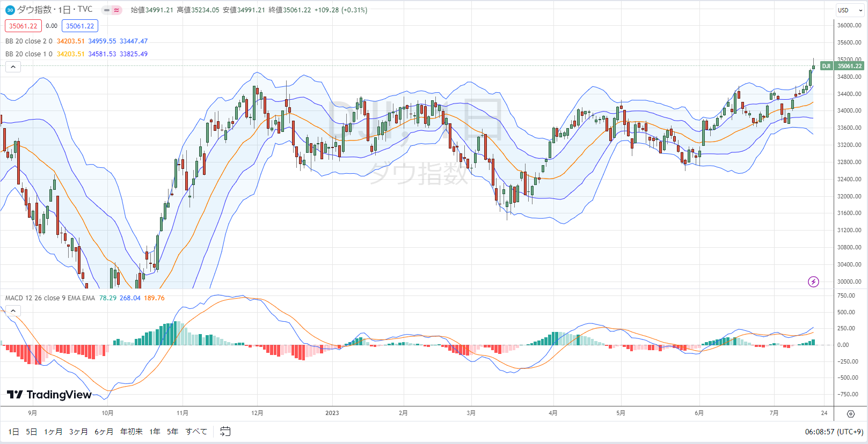Select the 5日 time range

pos(31,432)
